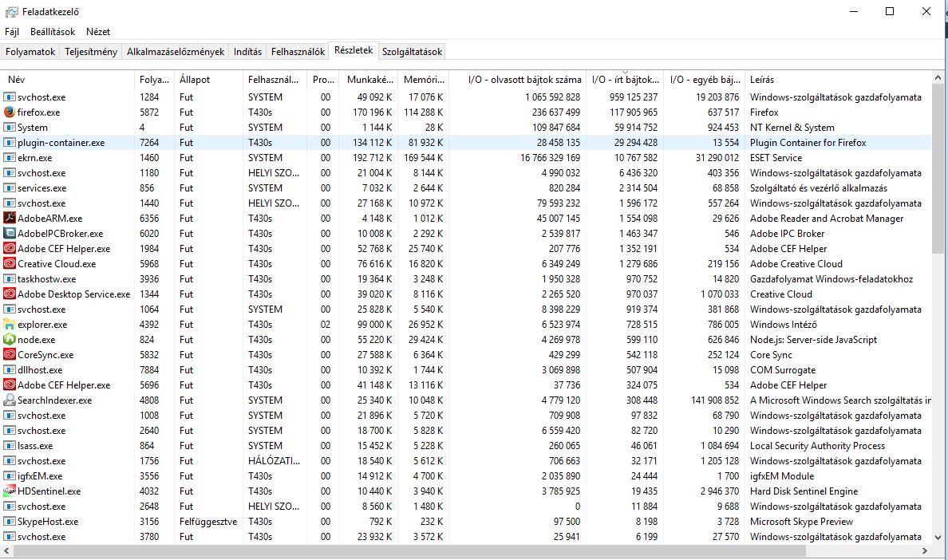Click the plugin-container.exe icon
Viewport: 948px width, 560px height.
coord(9,143)
